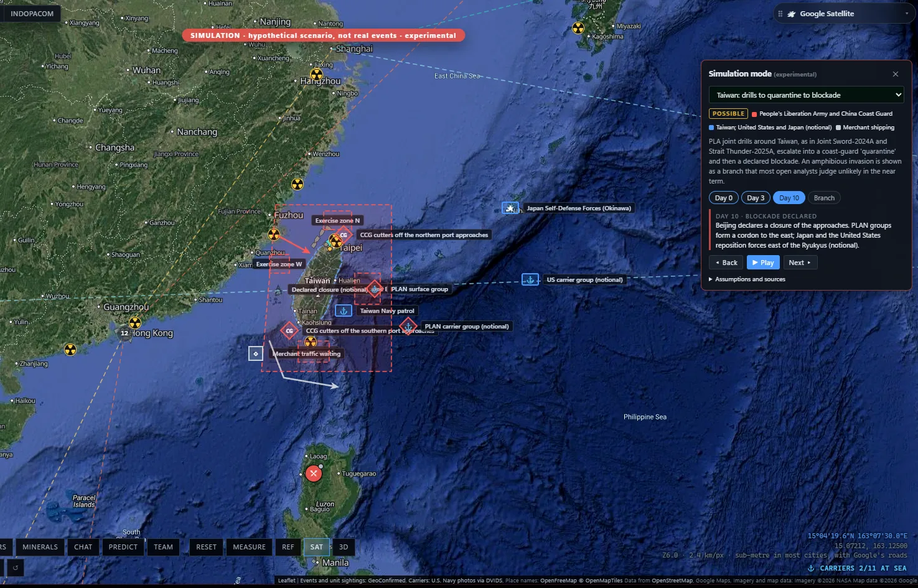Open the scenario selection dropdown
918x588 pixels.
[x=806, y=95]
